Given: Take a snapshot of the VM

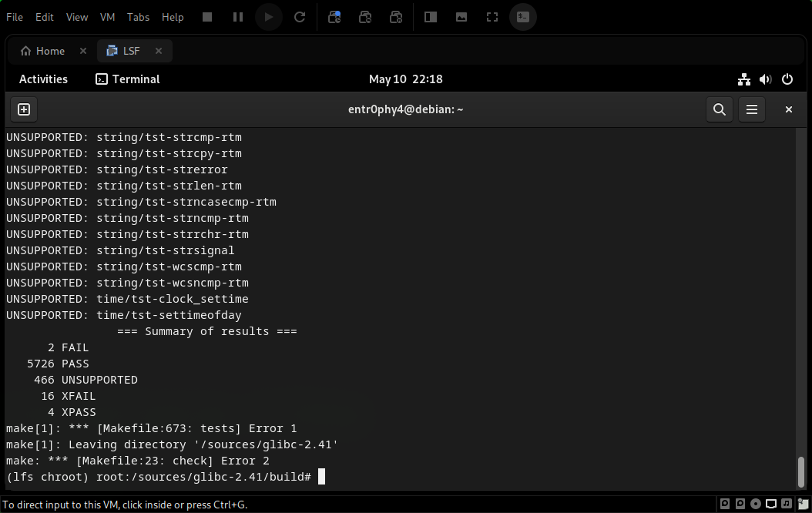Looking at the screenshot, I should point(334,17).
